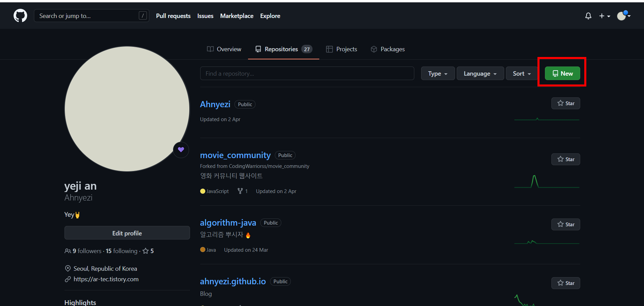The width and height of the screenshot is (644, 306).
Task: Open the ar-tec.tistory.com link
Action: 106,279
